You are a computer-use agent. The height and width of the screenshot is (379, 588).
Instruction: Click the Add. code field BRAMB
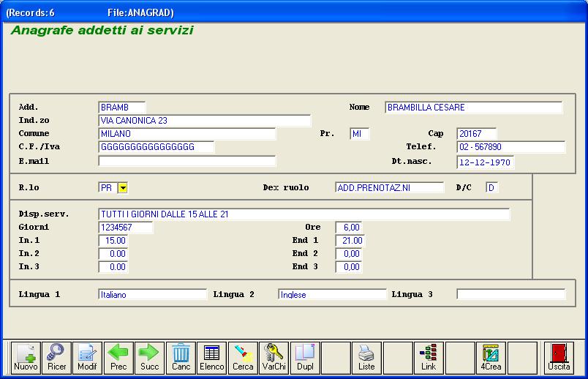[122, 108]
